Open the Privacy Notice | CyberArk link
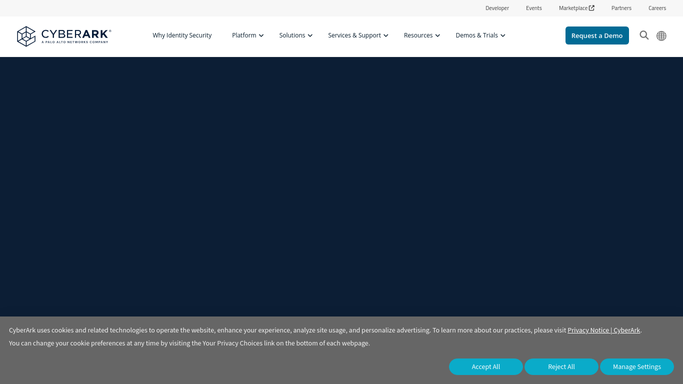 (x=604, y=330)
